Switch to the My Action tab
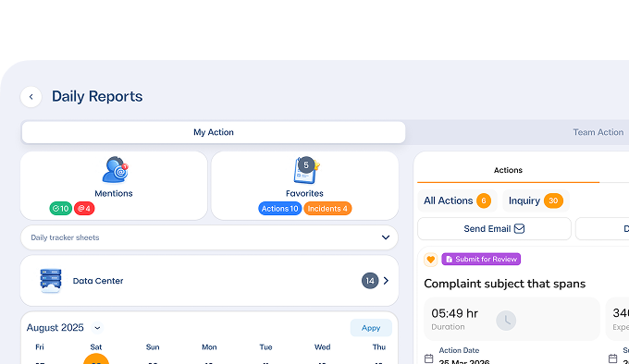This screenshot has width=629, height=364. 214,132
